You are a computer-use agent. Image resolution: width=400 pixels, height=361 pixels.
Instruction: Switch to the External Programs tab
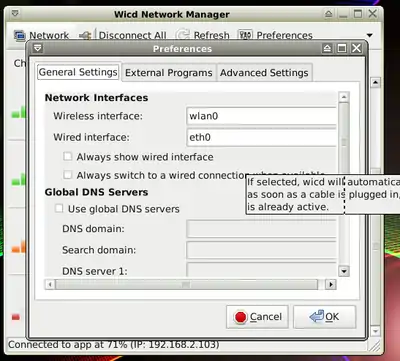click(x=169, y=73)
